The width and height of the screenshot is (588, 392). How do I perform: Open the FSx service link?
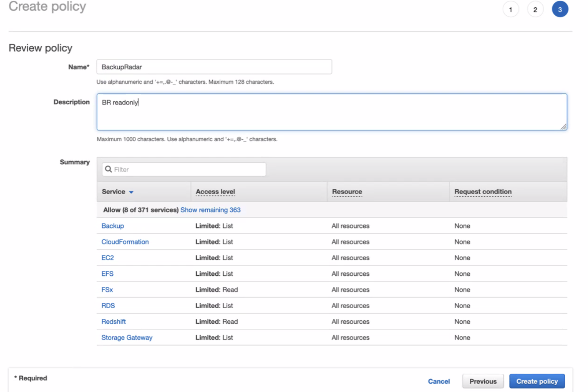pyautogui.click(x=107, y=290)
